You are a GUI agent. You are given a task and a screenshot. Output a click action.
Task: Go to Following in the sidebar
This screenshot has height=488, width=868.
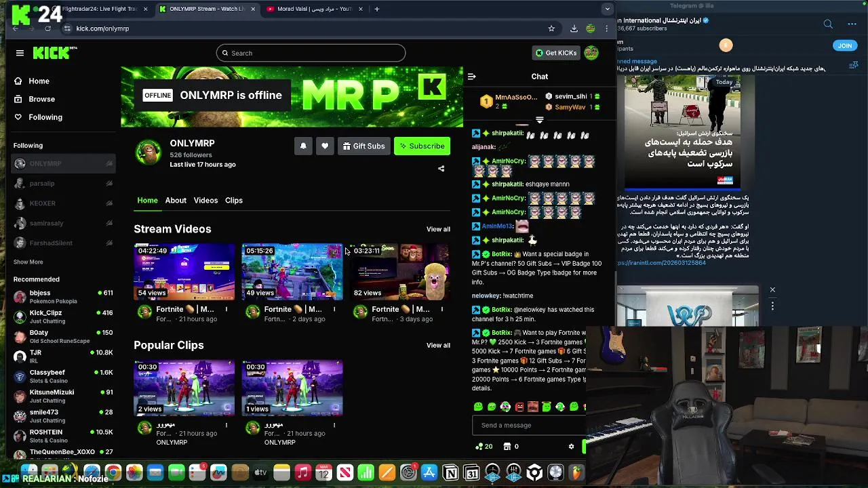pyautogui.click(x=45, y=117)
